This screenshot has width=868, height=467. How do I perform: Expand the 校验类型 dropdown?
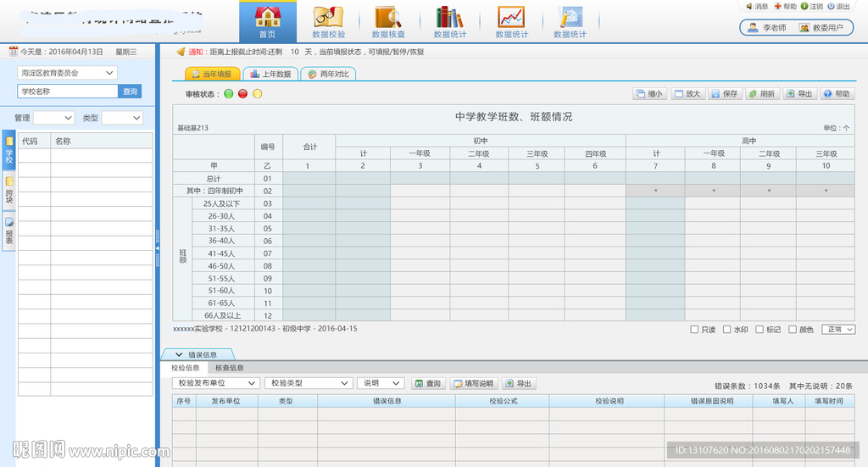pos(308,383)
